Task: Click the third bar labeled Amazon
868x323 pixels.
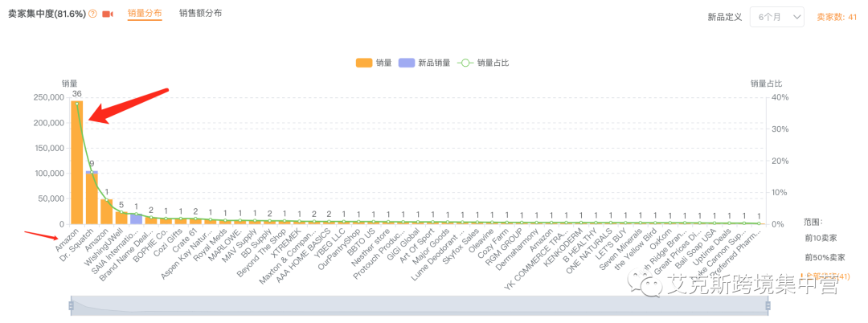Action: click(106, 211)
